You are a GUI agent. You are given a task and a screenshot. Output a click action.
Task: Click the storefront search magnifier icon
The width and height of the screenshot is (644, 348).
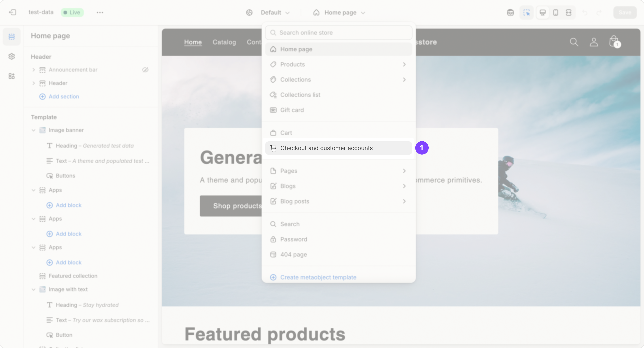click(x=574, y=42)
